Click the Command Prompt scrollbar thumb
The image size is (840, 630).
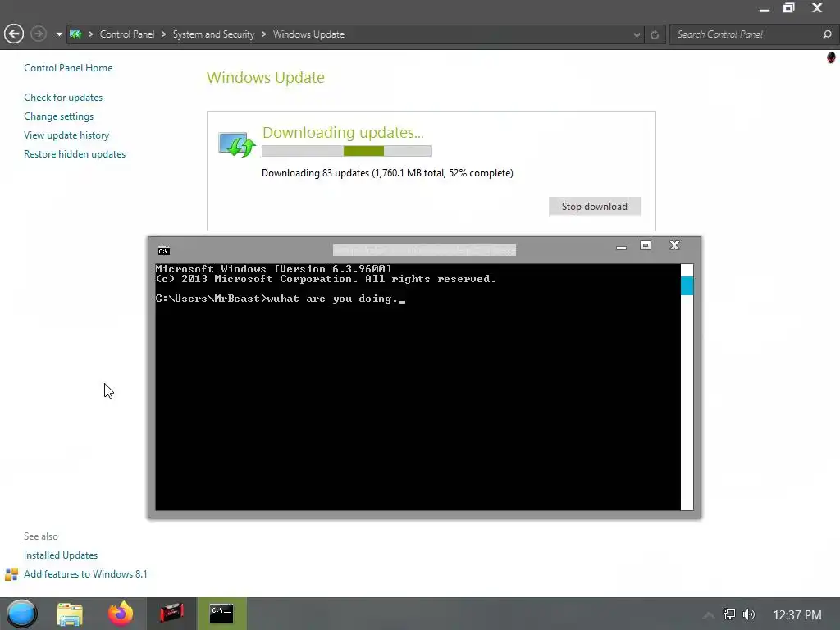point(687,285)
